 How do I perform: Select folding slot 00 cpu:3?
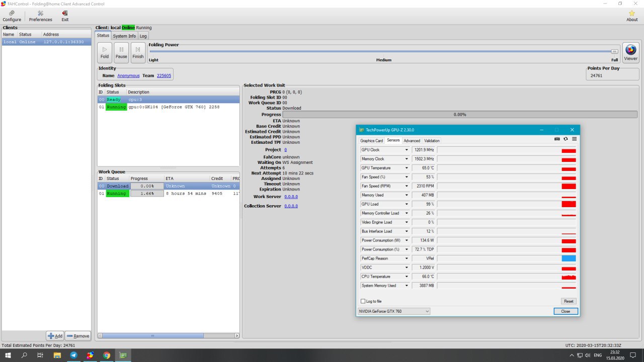(x=169, y=100)
